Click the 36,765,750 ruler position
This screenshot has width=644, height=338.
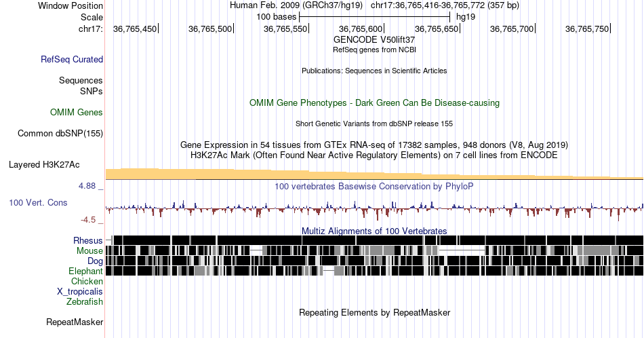(x=587, y=29)
